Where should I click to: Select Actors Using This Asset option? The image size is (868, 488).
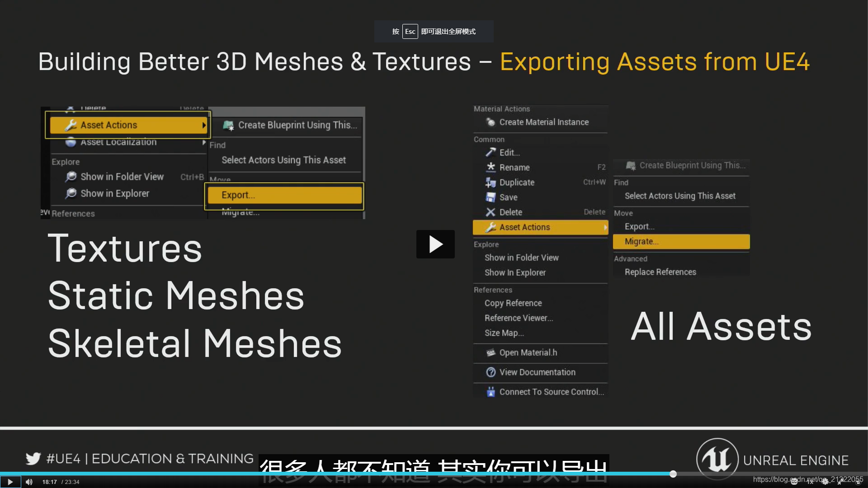click(x=284, y=159)
